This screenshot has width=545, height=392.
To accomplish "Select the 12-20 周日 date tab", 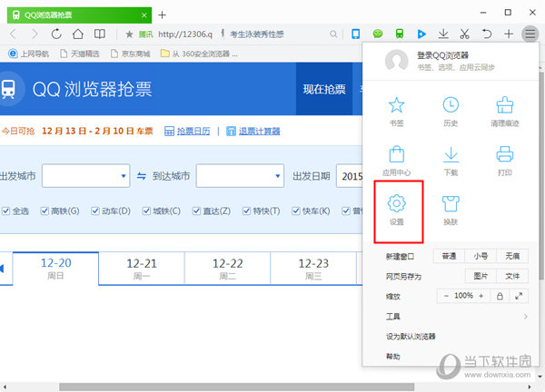I will [x=55, y=269].
